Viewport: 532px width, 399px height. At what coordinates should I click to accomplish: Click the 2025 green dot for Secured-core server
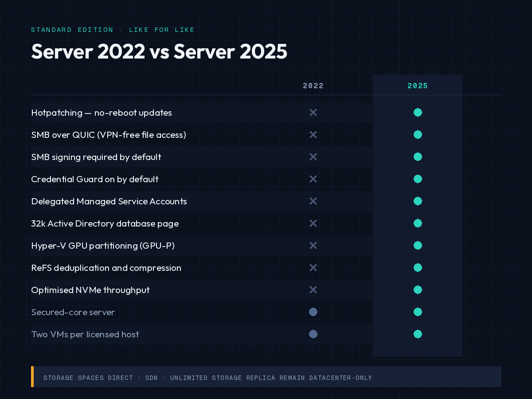click(x=418, y=312)
